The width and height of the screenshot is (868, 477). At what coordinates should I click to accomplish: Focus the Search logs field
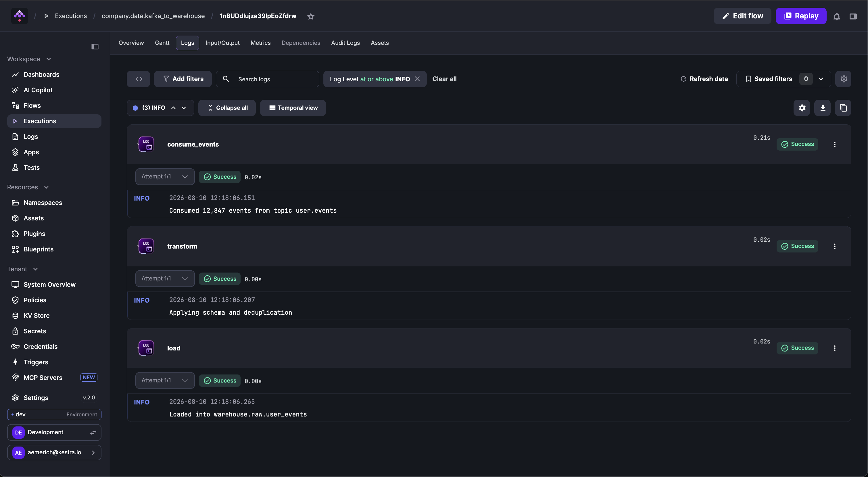pos(268,79)
